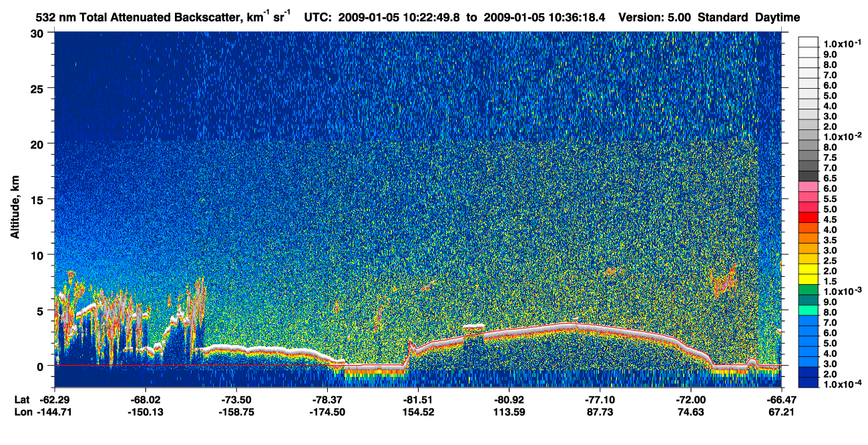868x445 pixels.
Task: Click the altitude tick label '30'
Action: click(x=39, y=33)
